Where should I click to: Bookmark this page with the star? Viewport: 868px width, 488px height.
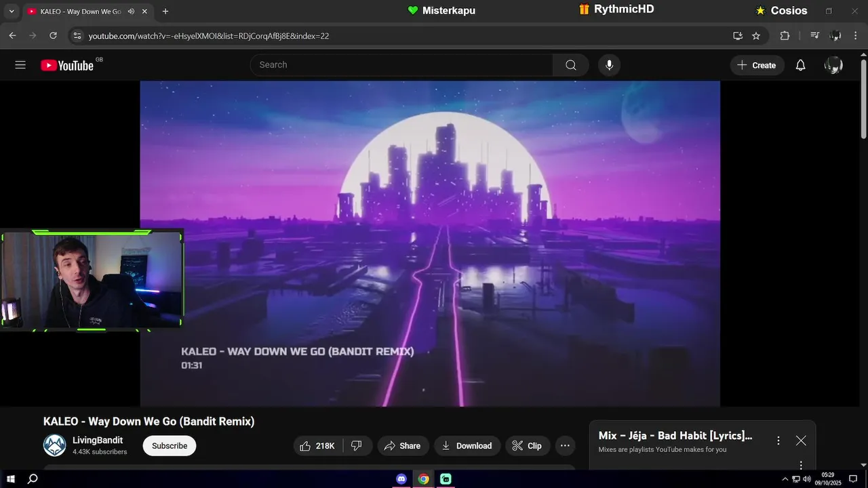click(756, 35)
